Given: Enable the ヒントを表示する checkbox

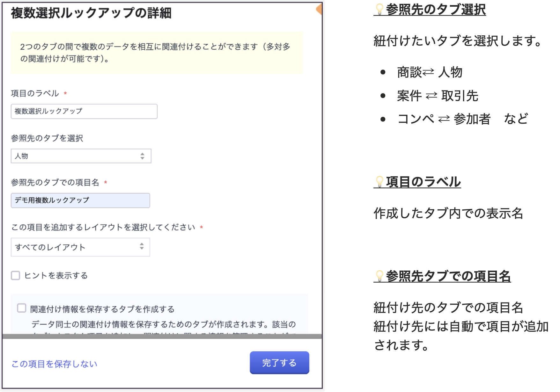Looking at the screenshot, I should [16, 275].
